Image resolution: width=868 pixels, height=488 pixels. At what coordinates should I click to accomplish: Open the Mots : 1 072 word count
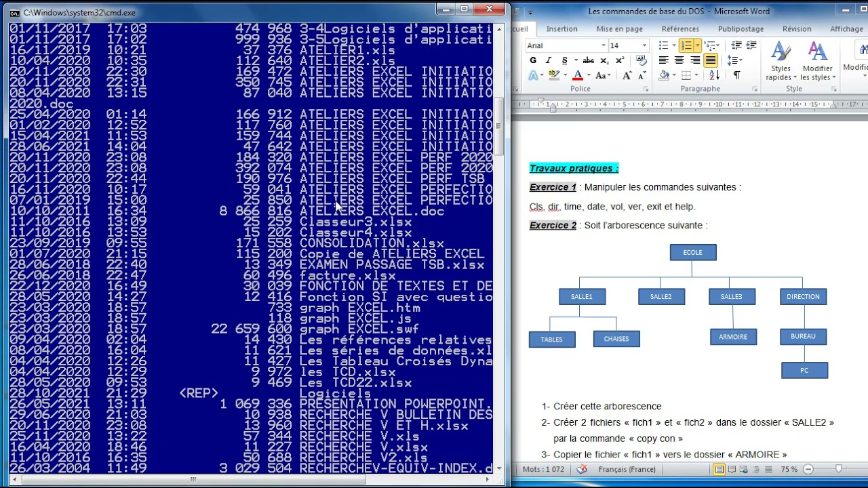(x=543, y=469)
